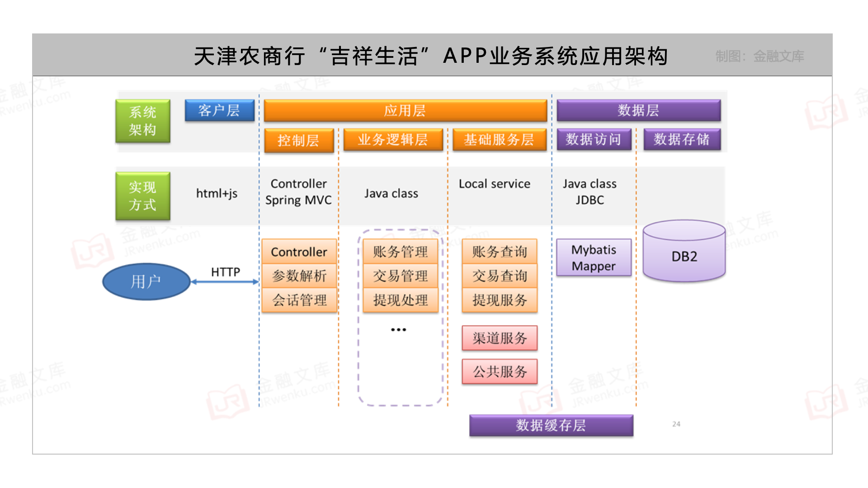Select the Controller Spring MVC text

(298, 192)
